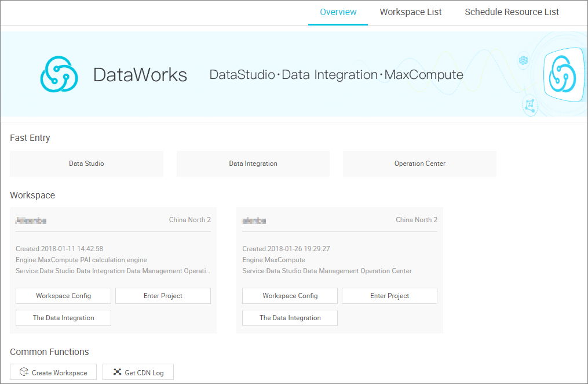Click the rounded DataWorks badge at banner's right edge

coord(563,74)
